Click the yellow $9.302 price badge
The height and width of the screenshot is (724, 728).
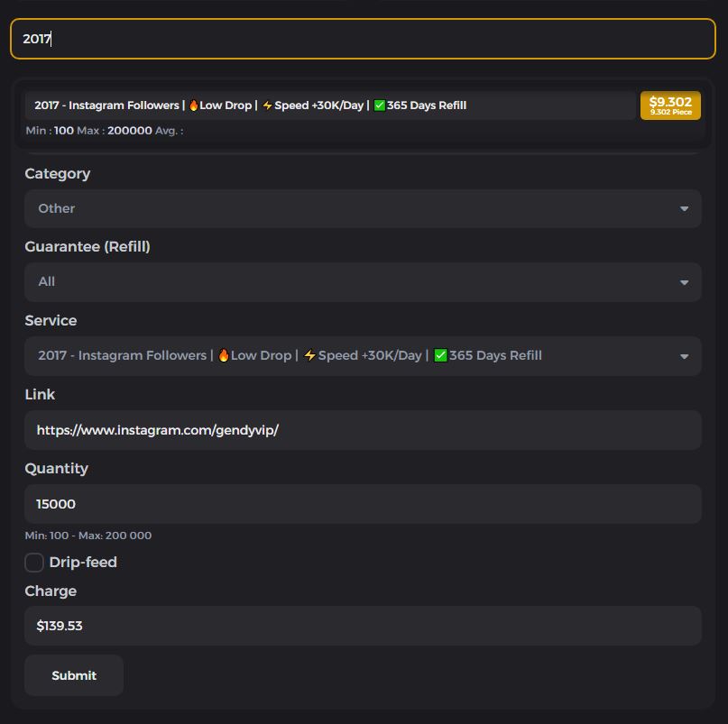669,105
